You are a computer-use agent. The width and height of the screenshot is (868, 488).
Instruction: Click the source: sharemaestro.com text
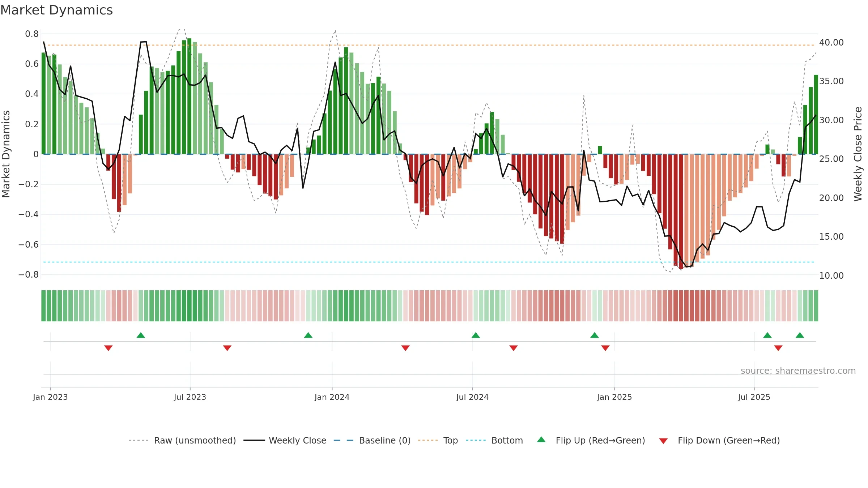click(798, 371)
